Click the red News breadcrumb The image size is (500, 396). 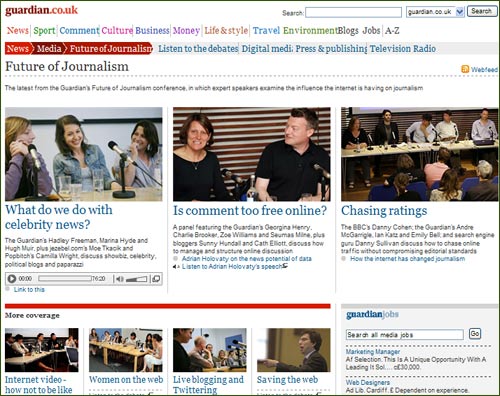(18, 49)
